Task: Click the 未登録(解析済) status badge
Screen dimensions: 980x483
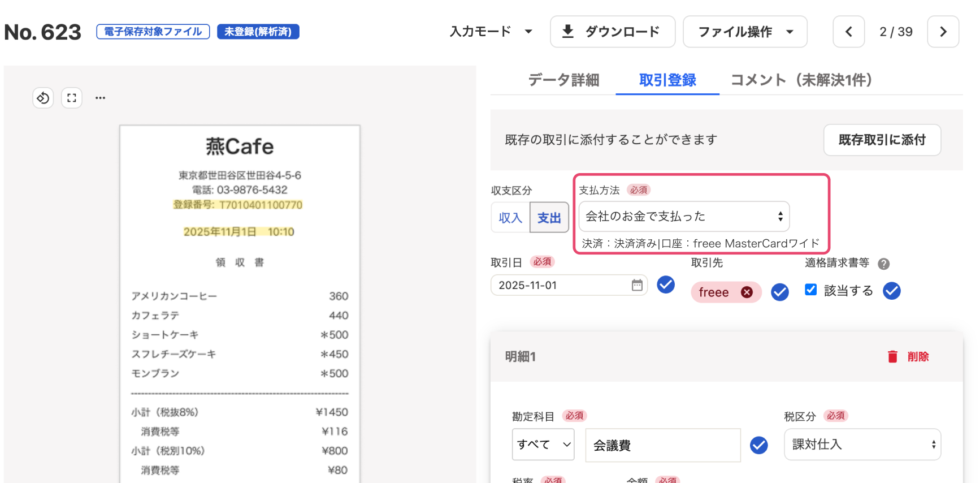Action: pyautogui.click(x=258, y=32)
